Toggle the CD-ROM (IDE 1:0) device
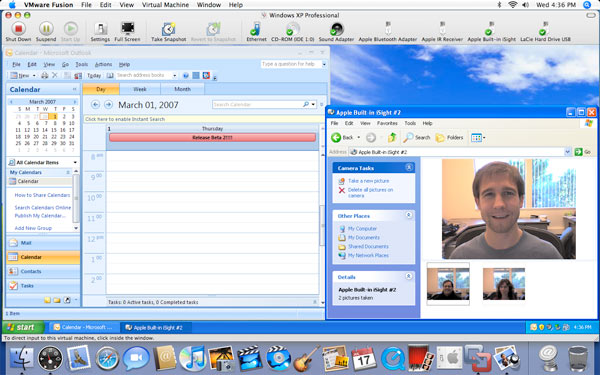 [293, 32]
